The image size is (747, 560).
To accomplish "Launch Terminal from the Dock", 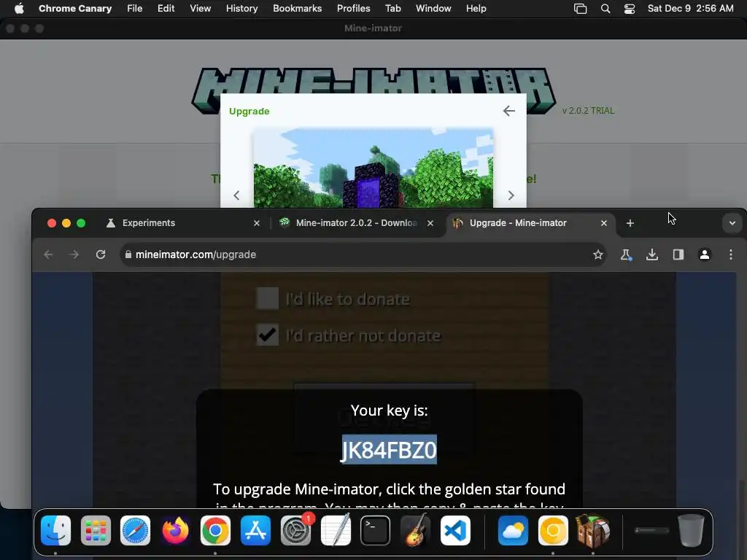I will pos(376,530).
